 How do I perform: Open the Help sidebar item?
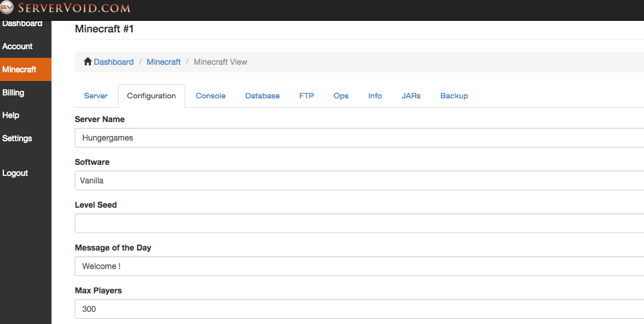coord(11,115)
